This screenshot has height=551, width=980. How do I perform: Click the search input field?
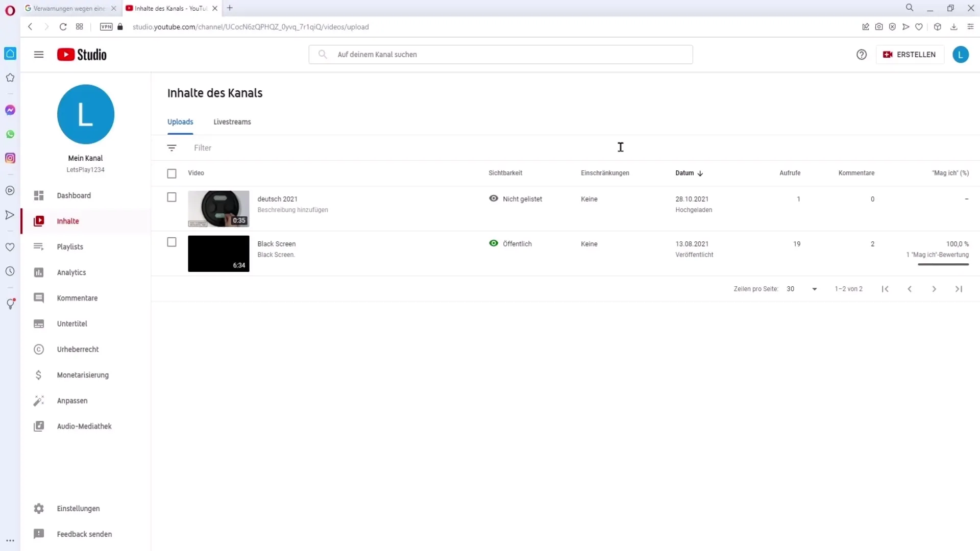pyautogui.click(x=501, y=55)
